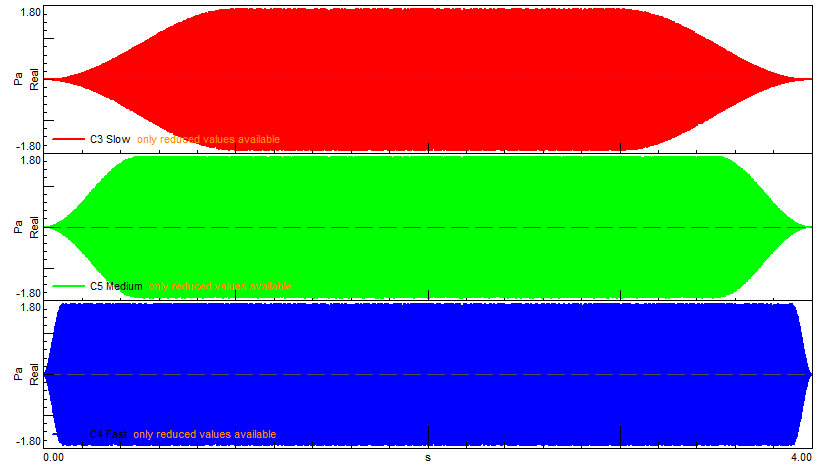The height and width of the screenshot is (467, 832).
Task: Click the red plot's Real axis label
Action: (33, 79)
